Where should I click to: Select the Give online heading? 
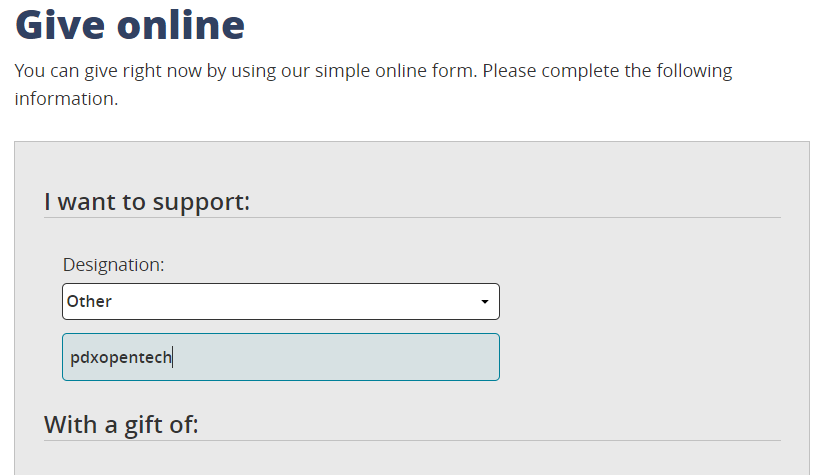130,25
